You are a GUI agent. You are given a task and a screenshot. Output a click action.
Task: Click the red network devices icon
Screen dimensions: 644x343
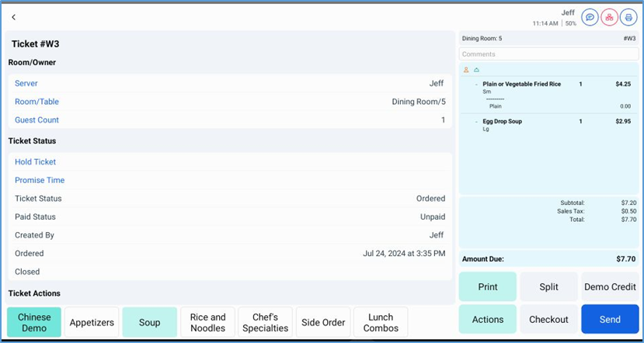tap(609, 17)
